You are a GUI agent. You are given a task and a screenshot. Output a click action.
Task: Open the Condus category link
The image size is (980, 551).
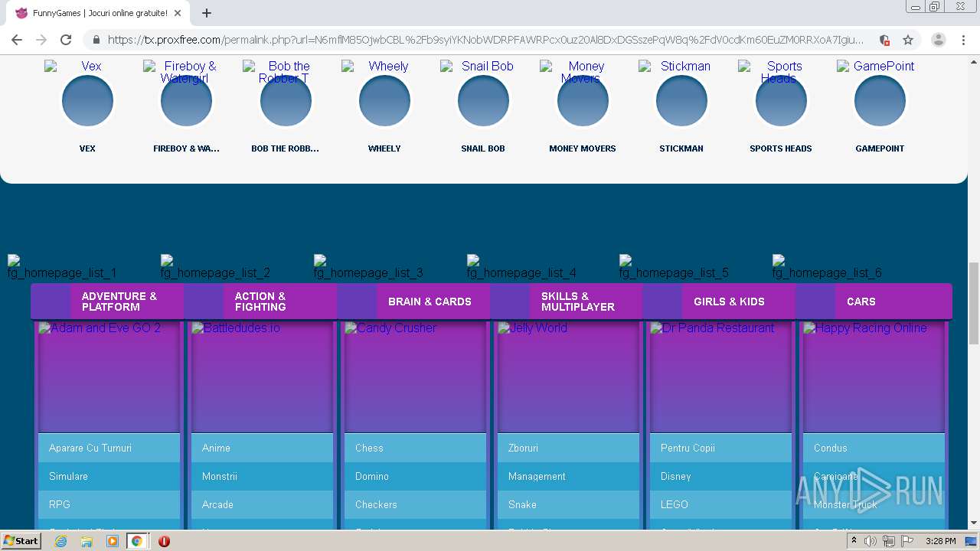(874, 448)
